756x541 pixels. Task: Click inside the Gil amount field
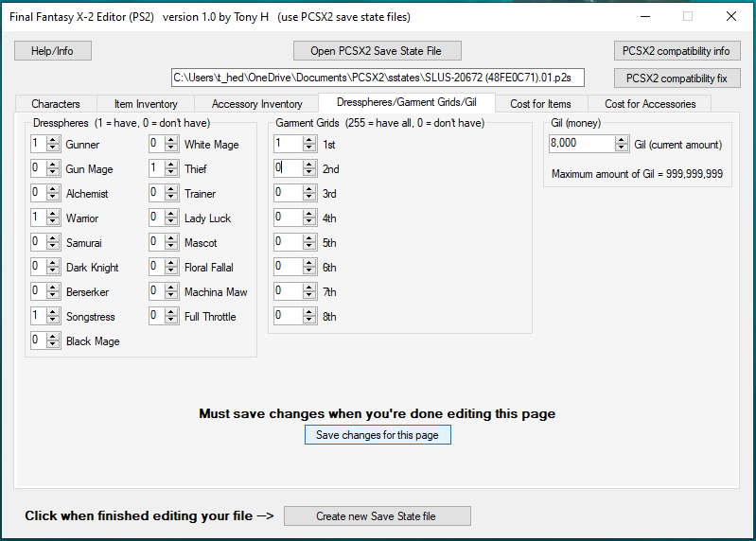tap(580, 144)
